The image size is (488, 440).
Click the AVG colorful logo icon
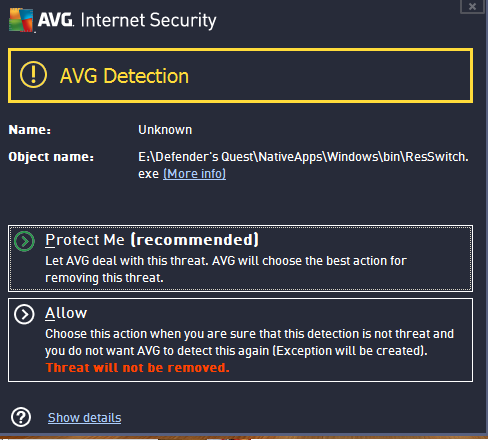(x=21, y=20)
